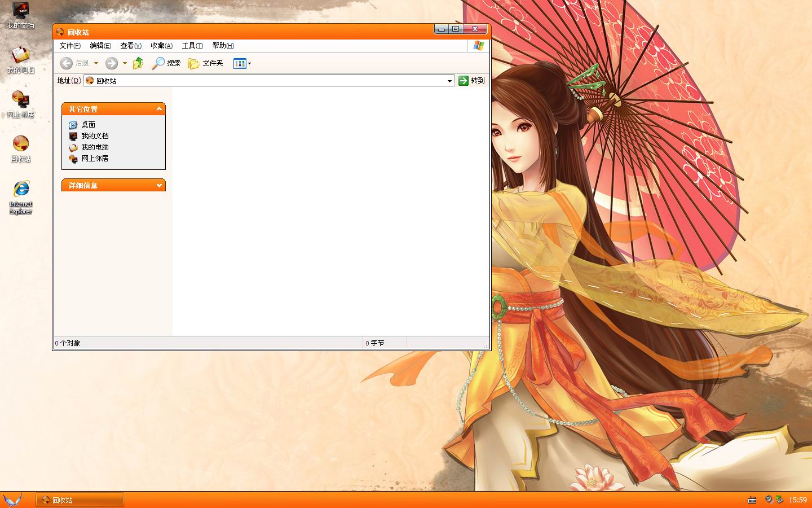Collapse the 其它位置 panel
Image resolution: width=812 pixels, height=508 pixels.
pos(159,109)
